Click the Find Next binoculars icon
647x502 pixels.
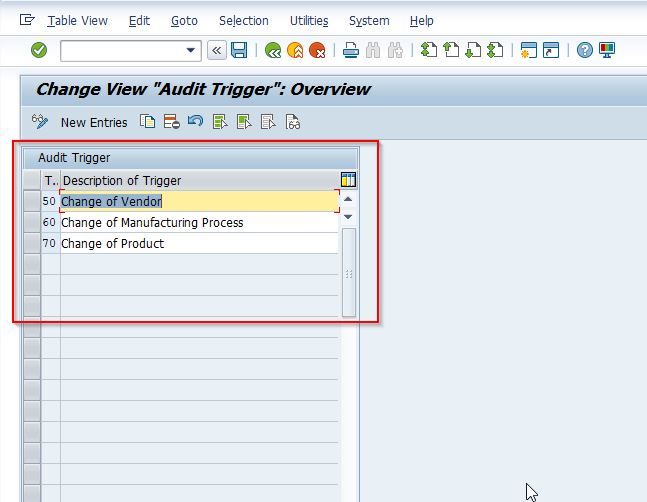pos(395,50)
